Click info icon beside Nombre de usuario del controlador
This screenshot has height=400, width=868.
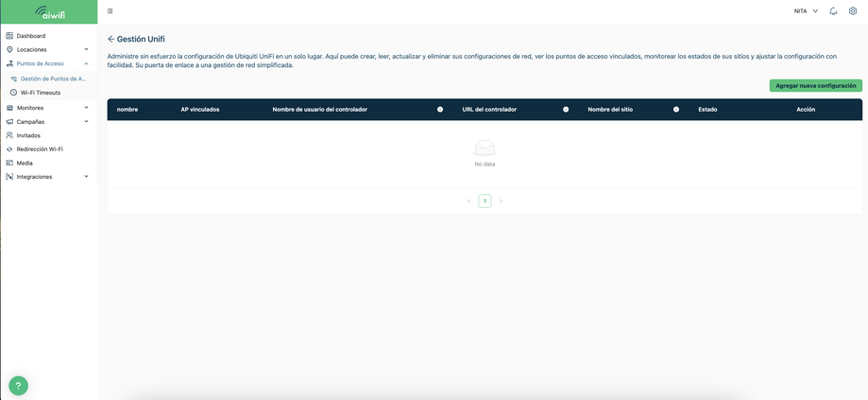pyautogui.click(x=440, y=110)
